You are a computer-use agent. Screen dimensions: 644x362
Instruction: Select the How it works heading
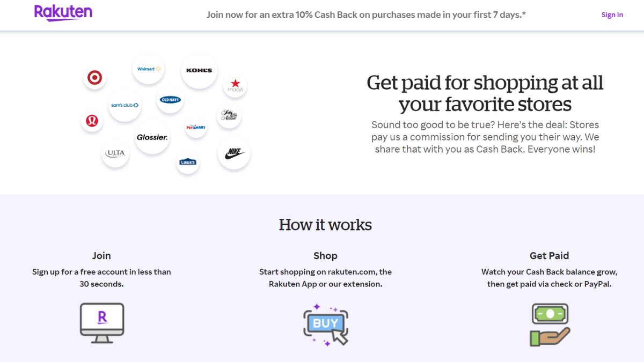pyautogui.click(x=325, y=225)
